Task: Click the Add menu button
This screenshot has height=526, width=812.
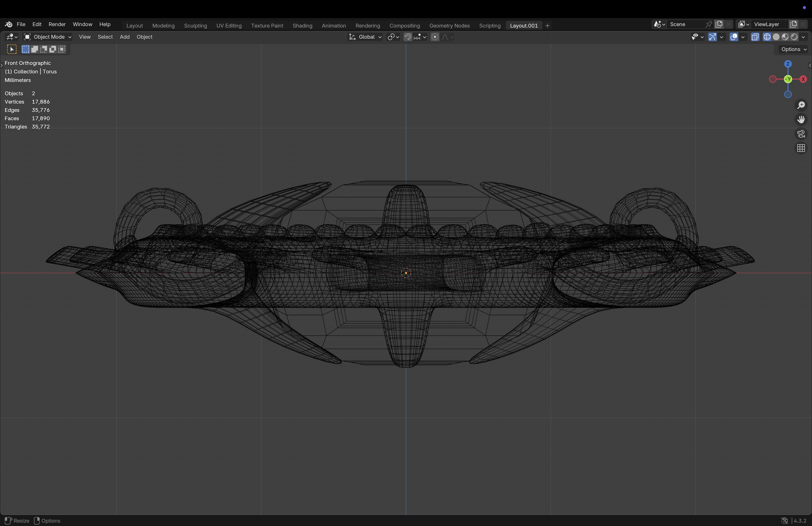Action: [124, 37]
